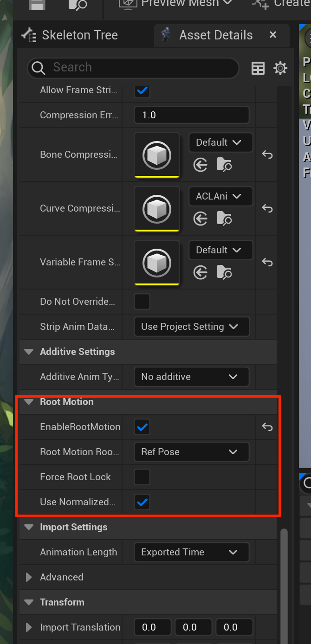Disable the EnableRootMotion checkbox
311x644 pixels.
pos(142,427)
